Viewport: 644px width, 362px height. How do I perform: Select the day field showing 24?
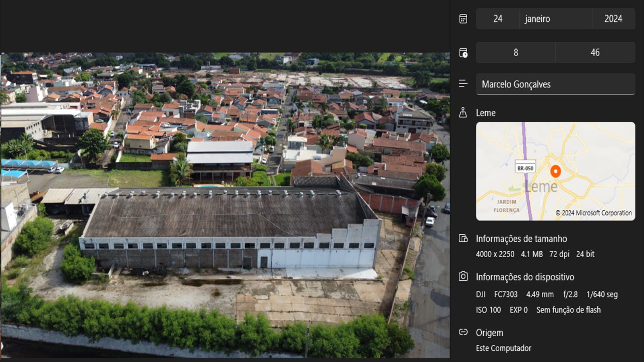pyautogui.click(x=498, y=19)
